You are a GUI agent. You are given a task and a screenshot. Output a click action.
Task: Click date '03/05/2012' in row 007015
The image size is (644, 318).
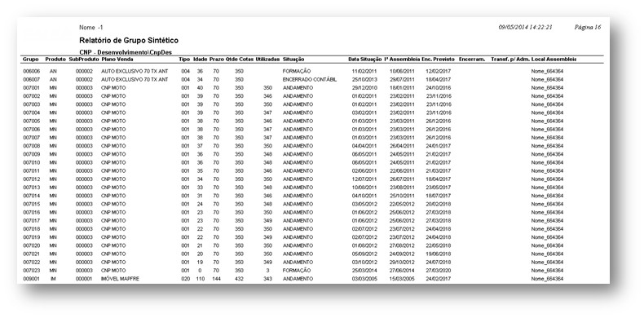[x=364, y=204]
